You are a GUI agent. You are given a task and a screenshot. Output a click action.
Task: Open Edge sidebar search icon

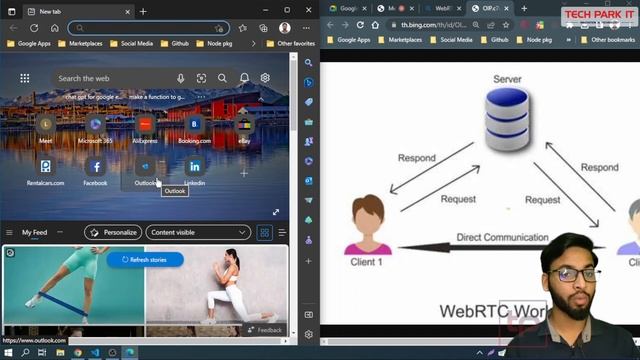[x=309, y=62]
